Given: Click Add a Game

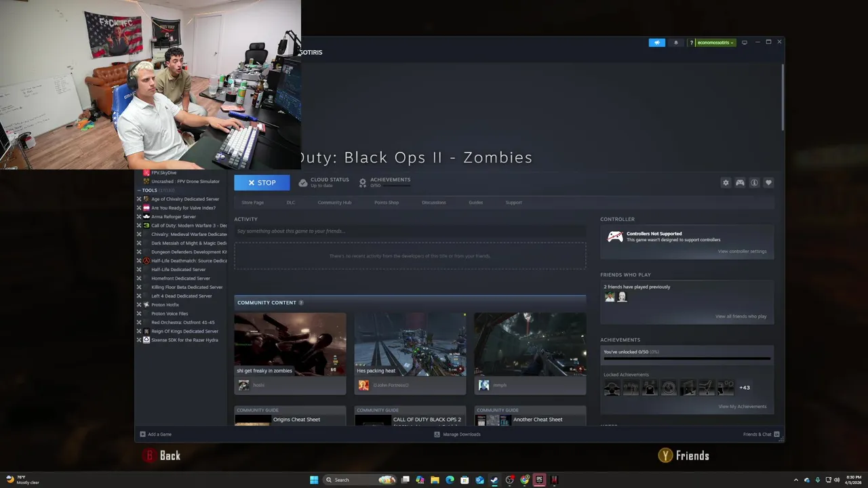Looking at the screenshot, I should [159, 434].
